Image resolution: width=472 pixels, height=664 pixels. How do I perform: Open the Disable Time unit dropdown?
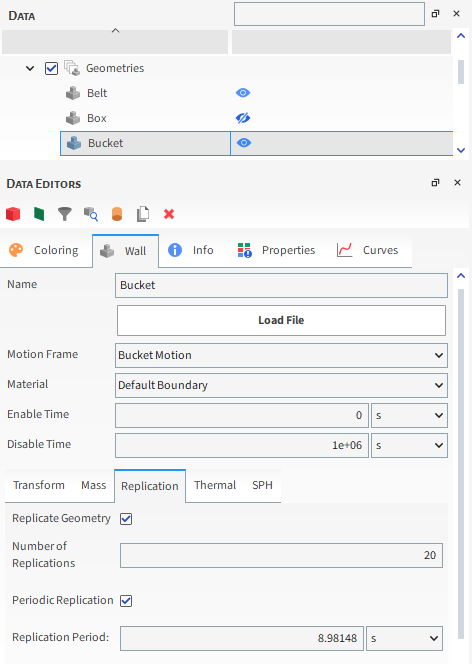409,445
